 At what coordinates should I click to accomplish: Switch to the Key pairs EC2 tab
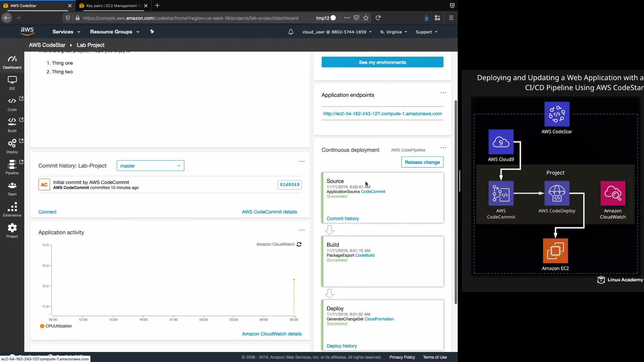point(111,6)
